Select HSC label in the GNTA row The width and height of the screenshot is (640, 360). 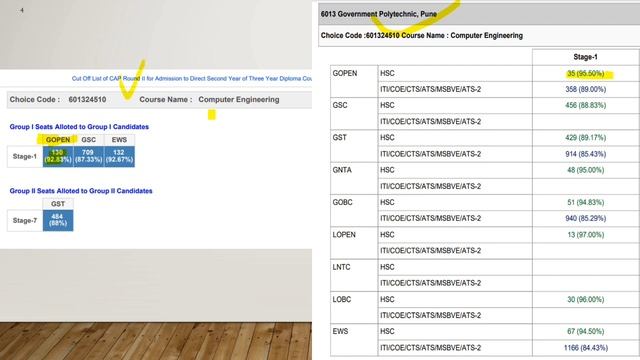(387, 170)
